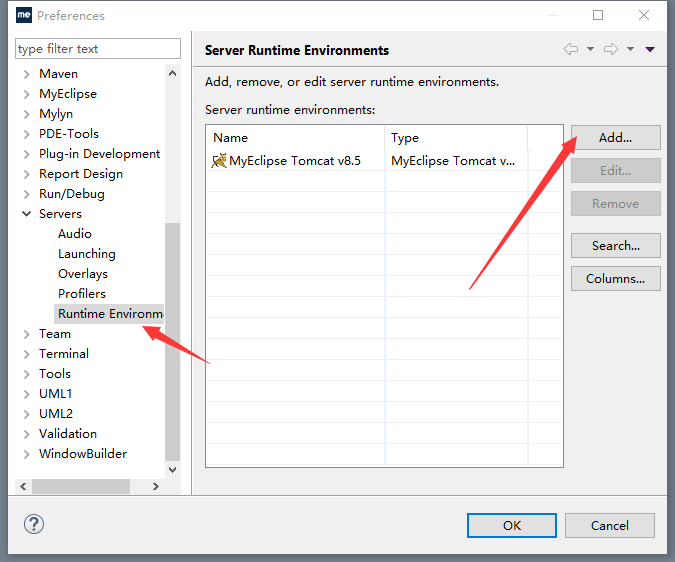
Task: Select the Report Design category
Action: coord(81,174)
